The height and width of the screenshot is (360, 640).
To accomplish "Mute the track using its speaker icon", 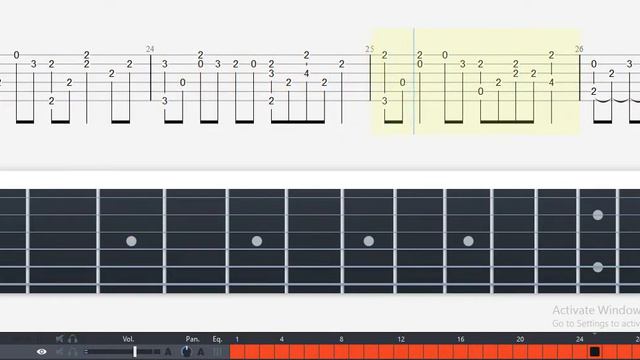I will [x=60, y=352].
